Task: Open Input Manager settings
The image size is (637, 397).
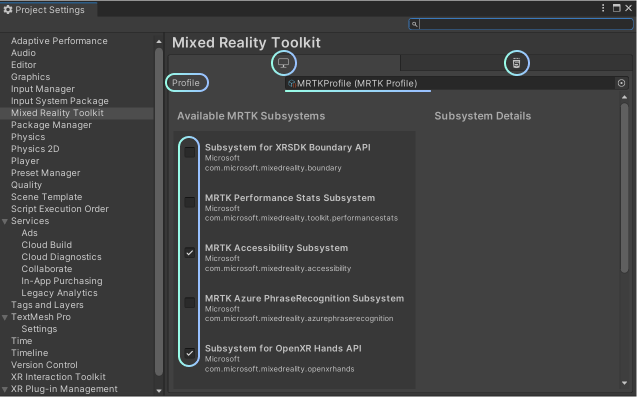Action: click(x=43, y=89)
